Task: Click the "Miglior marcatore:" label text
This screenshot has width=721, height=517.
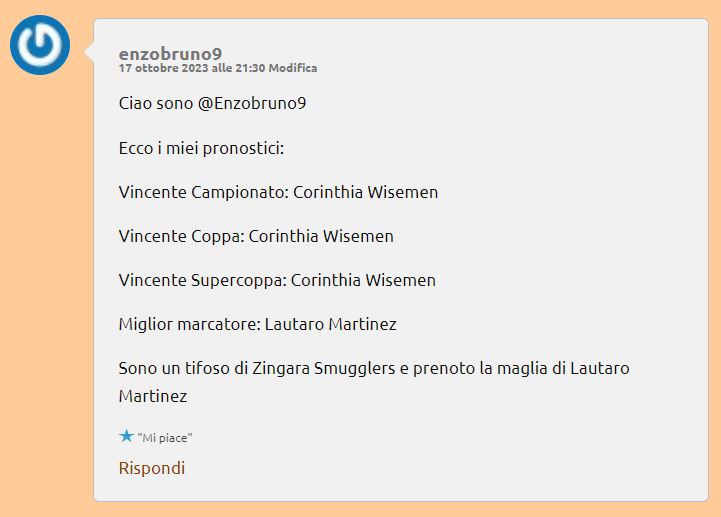Action: 189,324
